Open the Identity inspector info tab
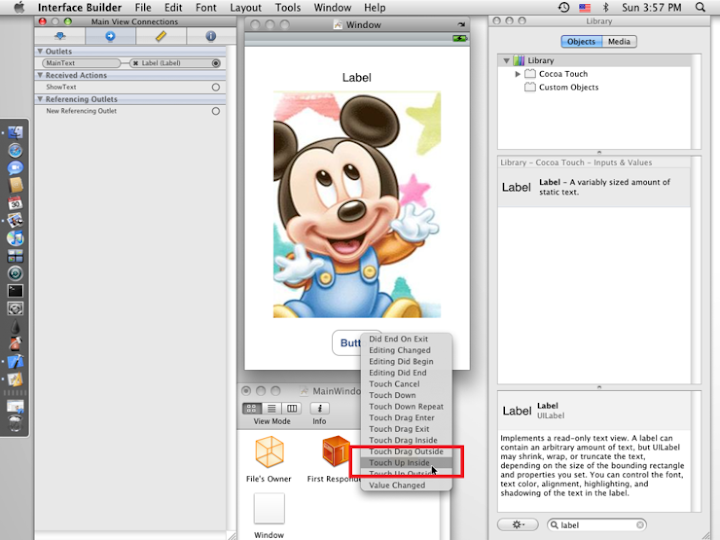The height and width of the screenshot is (540, 720). tap(210, 36)
